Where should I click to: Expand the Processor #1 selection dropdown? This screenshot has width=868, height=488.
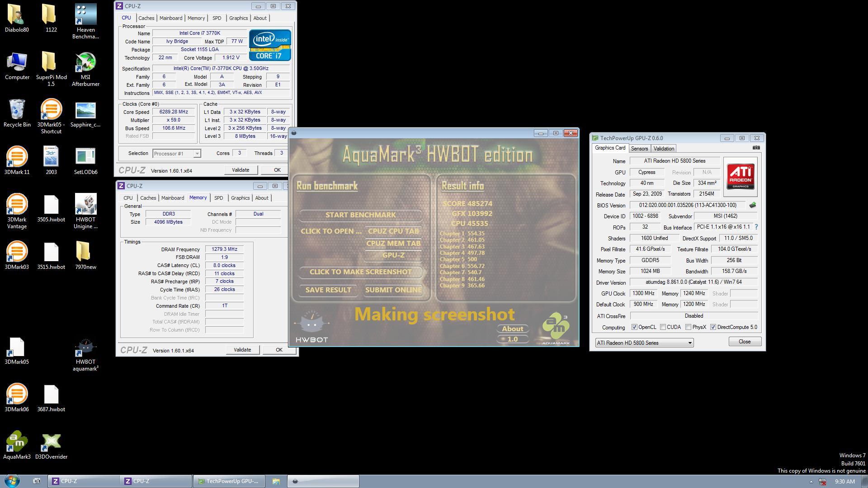197,154
